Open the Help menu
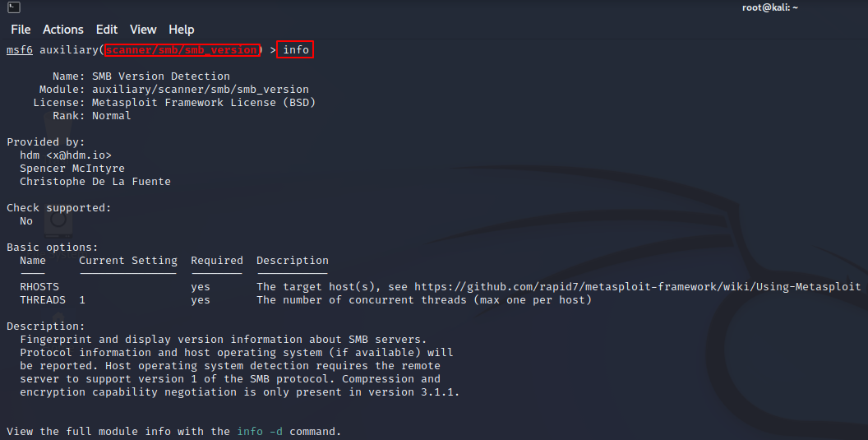 point(181,30)
